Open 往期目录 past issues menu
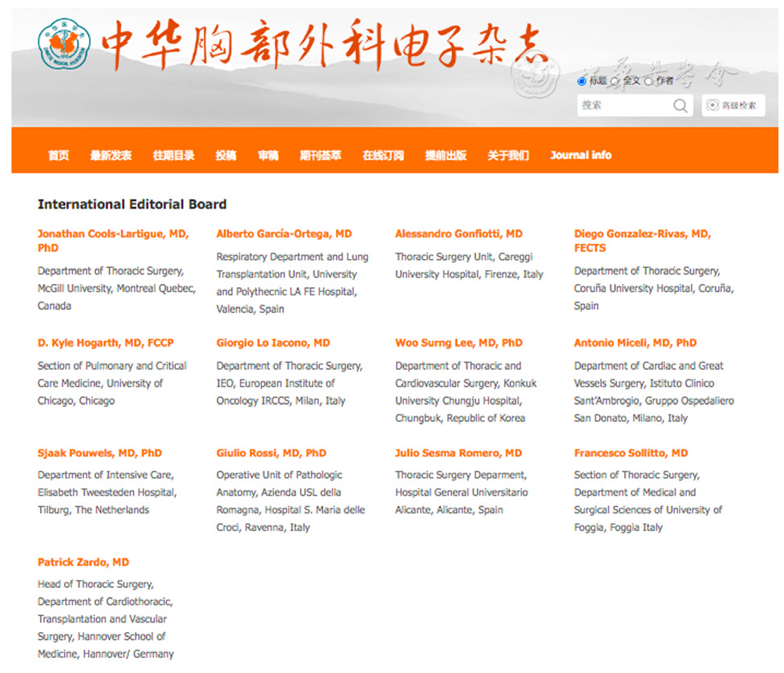784x673 pixels. point(174,156)
